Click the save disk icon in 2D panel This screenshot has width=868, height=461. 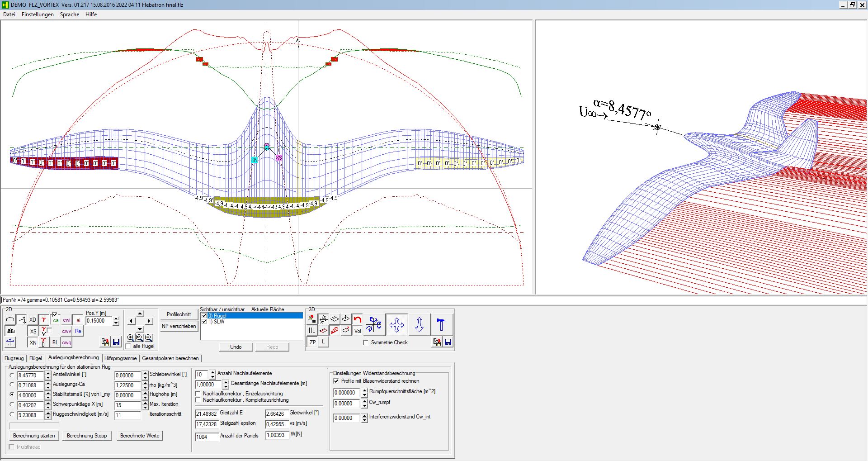coord(116,342)
